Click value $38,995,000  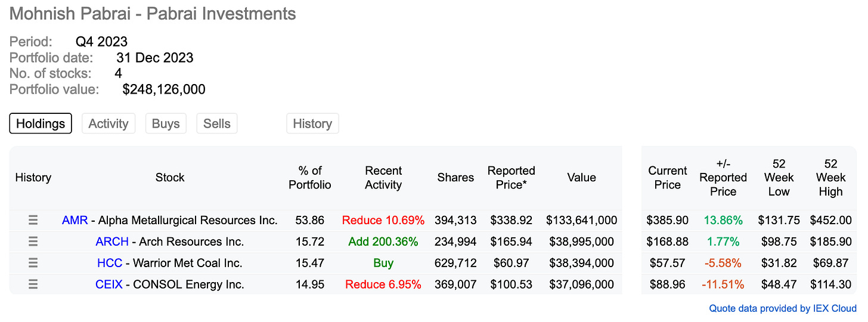pyautogui.click(x=581, y=242)
